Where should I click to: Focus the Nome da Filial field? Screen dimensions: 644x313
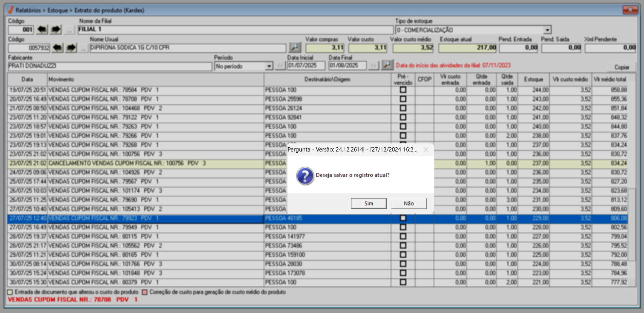[236, 30]
